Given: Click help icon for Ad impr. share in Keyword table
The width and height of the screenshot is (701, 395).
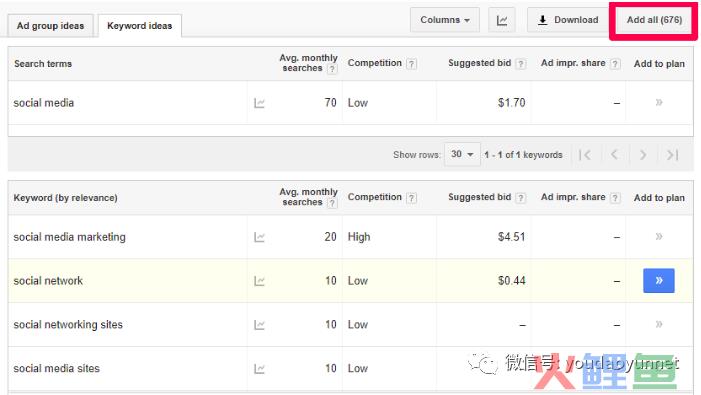Looking at the screenshot, I should [x=615, y=198].
